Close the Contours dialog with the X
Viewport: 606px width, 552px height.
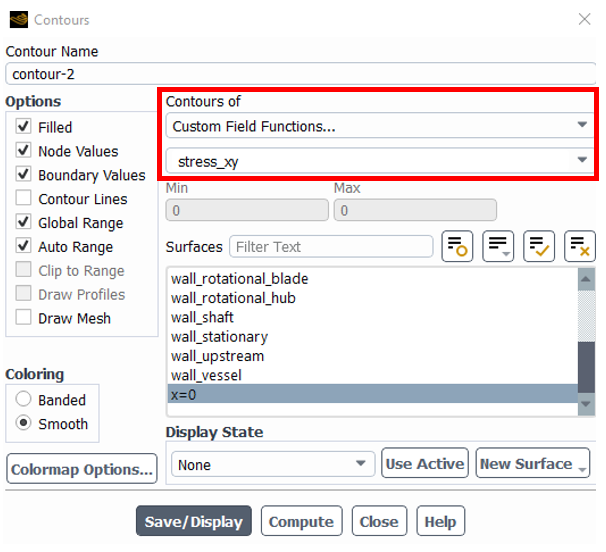point(584,19)
